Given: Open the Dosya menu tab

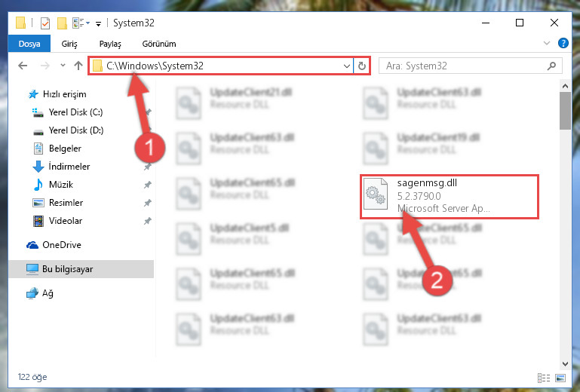Looking at the screenshot, I should pos(29,44).
